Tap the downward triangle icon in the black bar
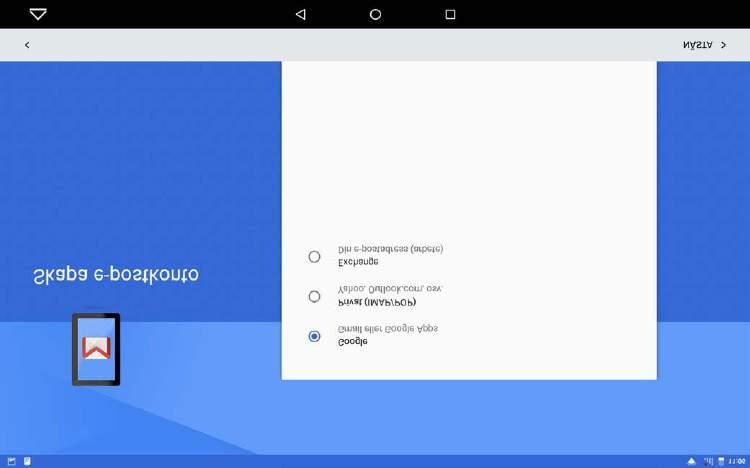 point(38,14)
